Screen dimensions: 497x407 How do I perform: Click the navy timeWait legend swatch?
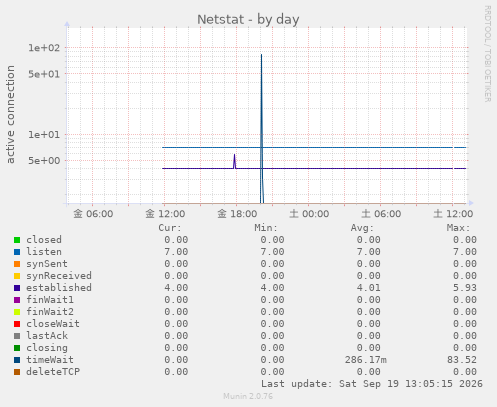coord(17,360)
